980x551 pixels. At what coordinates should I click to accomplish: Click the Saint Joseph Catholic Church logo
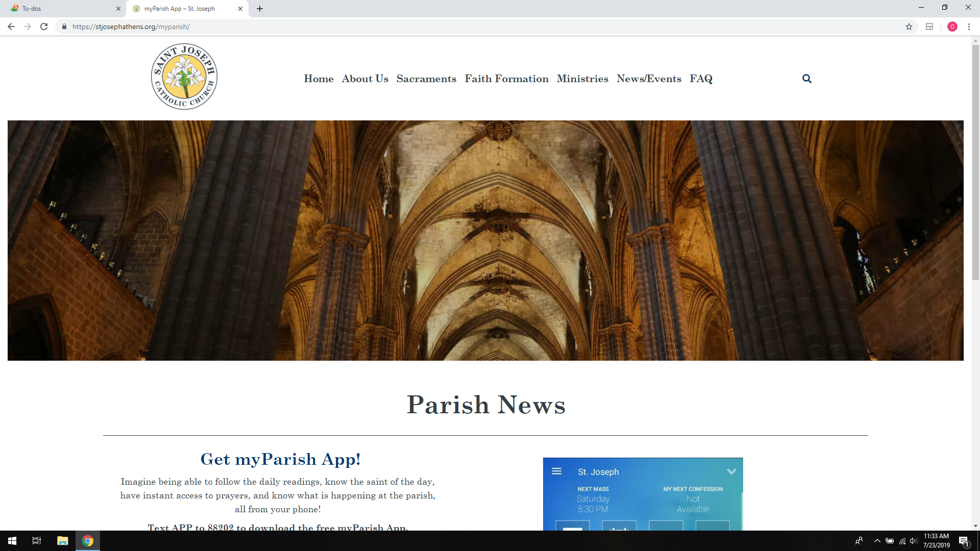(184, 77)
